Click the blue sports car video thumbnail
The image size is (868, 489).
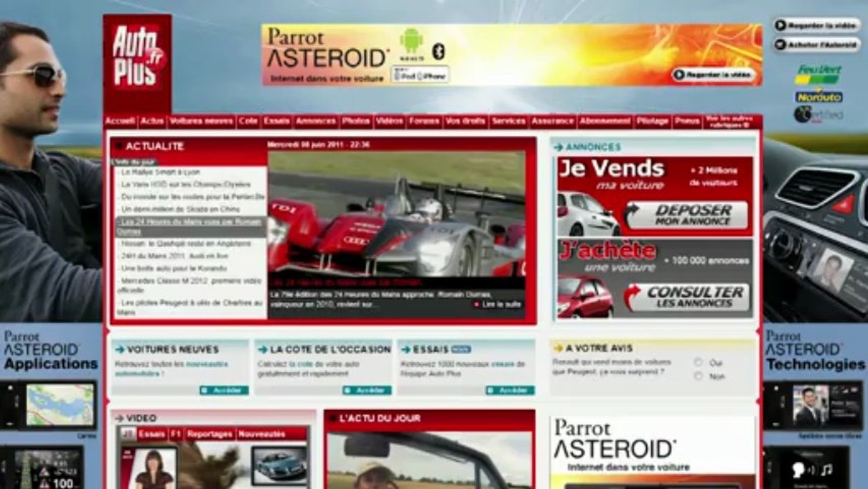(279, 465)
